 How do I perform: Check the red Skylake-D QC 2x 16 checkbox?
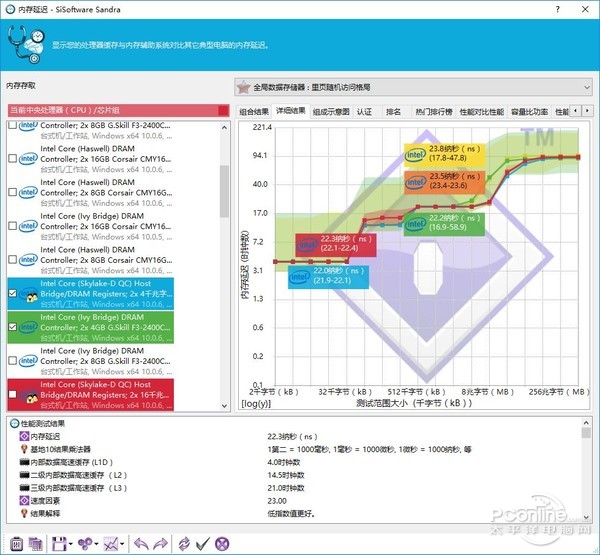[x=12, y=394]
